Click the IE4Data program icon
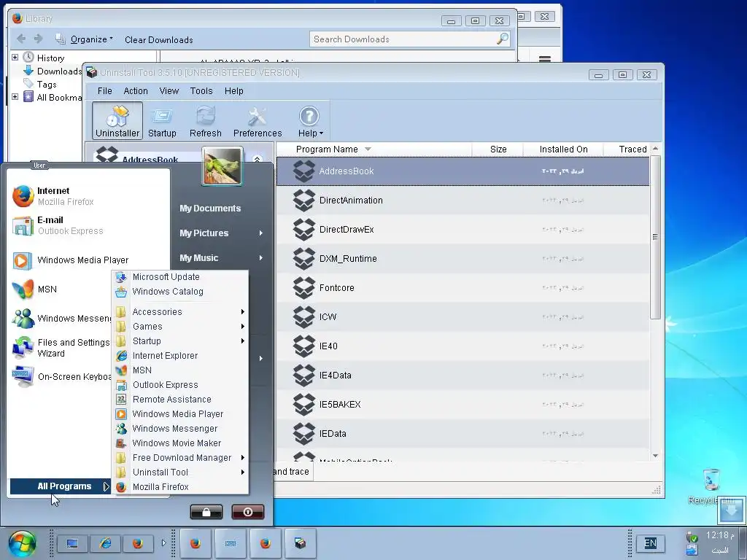This screenshot has width=747, height=560. [304, 376]
